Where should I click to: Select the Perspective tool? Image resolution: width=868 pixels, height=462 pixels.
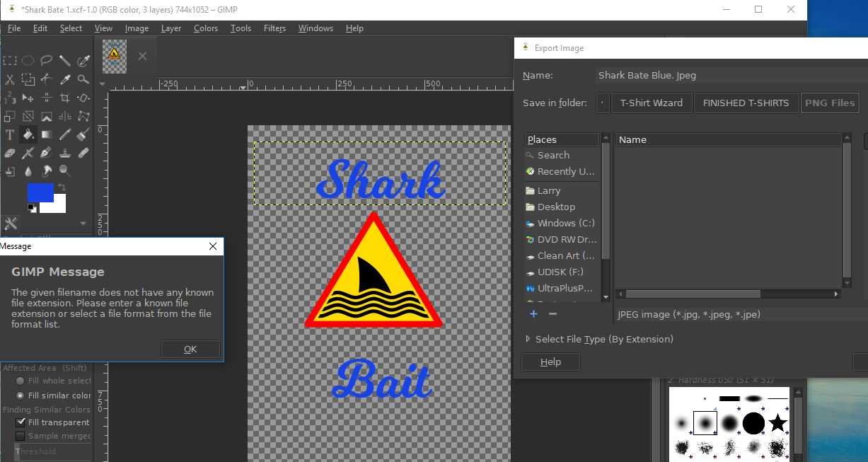[x=47, y=116]
